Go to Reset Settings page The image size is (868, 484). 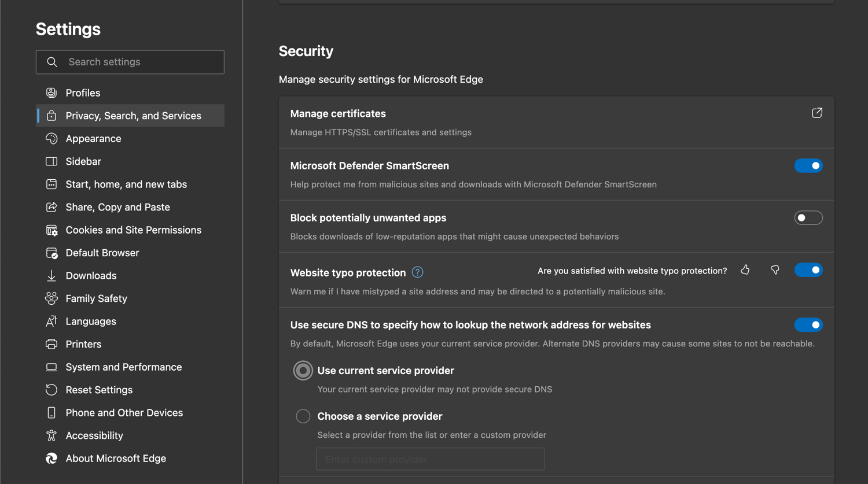130,390
